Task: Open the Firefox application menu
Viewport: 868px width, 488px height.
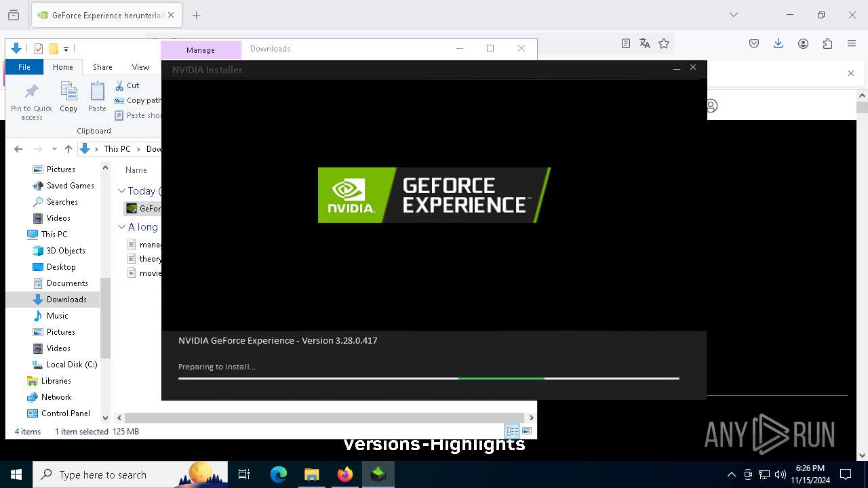Action: click(852, 43)
